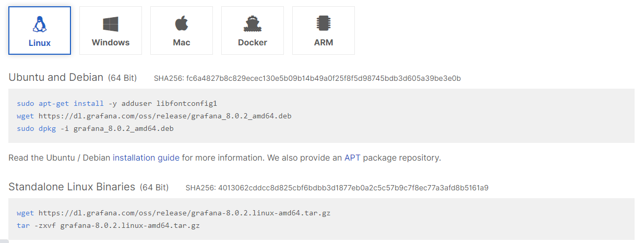The height and width of the screenshot is (243, 644).
Task: Click the ARM chip icon
Action: [x=324, y=23]
